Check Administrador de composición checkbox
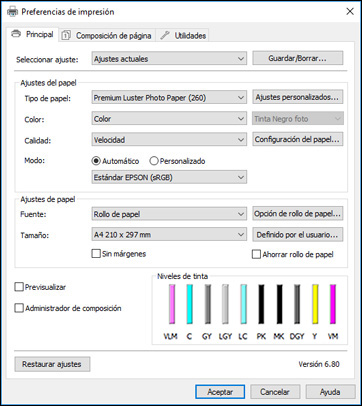 19,308
